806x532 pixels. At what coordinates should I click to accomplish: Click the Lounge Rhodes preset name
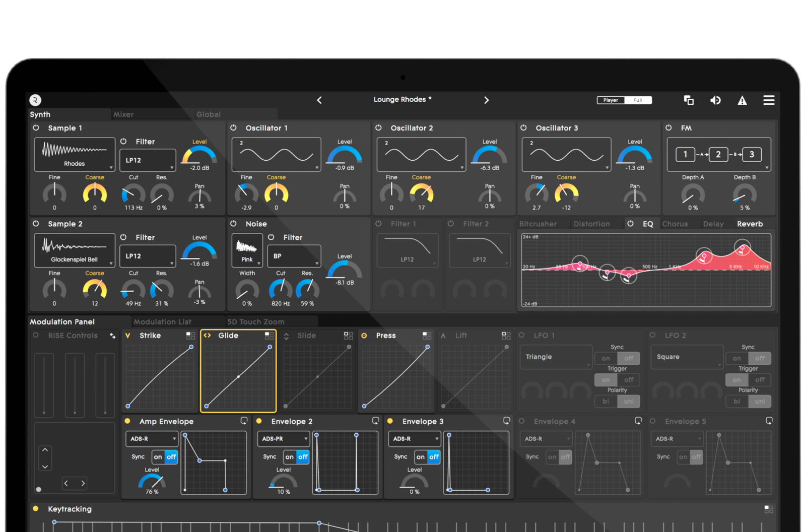[x=402, y=100]
